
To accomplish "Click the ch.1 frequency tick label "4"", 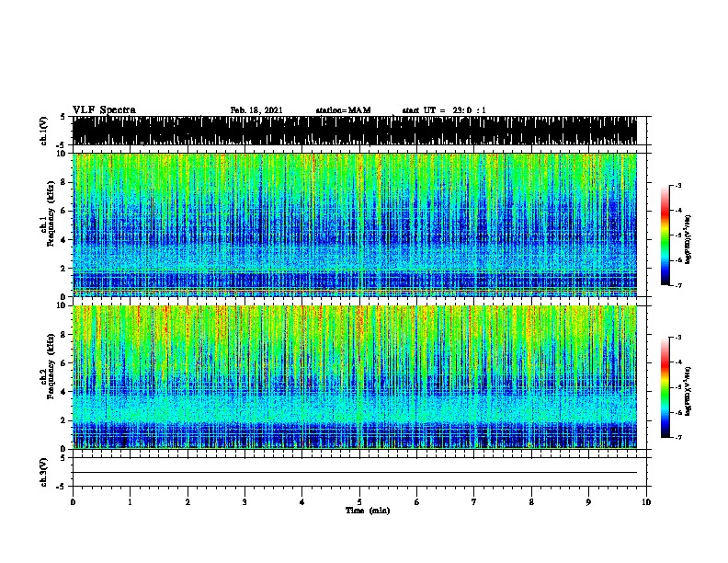I will click(x=63, y=240).
